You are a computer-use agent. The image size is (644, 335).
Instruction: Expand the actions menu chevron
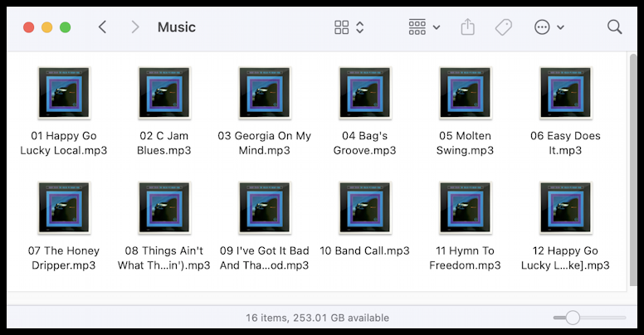pos(561,27)
